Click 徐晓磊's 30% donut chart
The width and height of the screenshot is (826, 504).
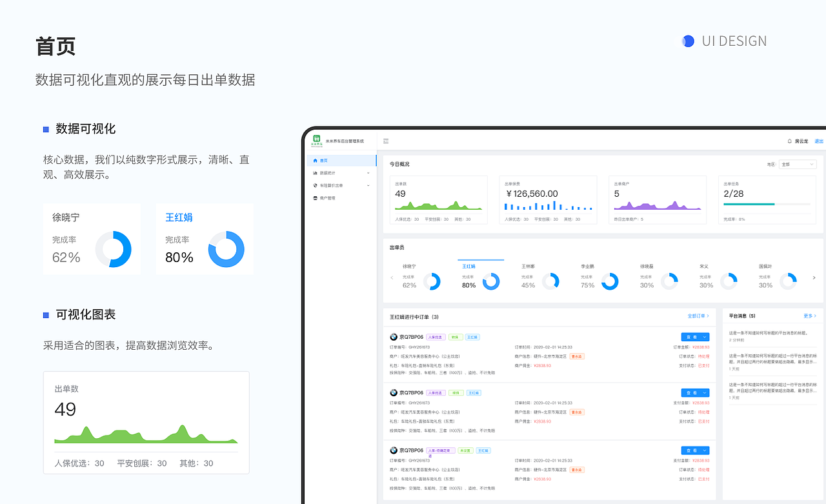coord(669,281)
